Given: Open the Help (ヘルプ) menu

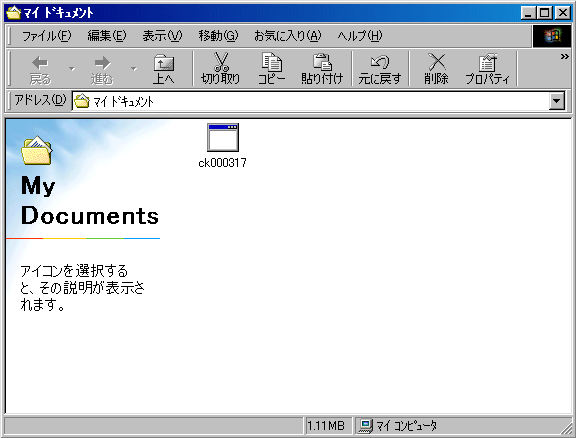Looking at the screenshot, I should tap(360, 36).
